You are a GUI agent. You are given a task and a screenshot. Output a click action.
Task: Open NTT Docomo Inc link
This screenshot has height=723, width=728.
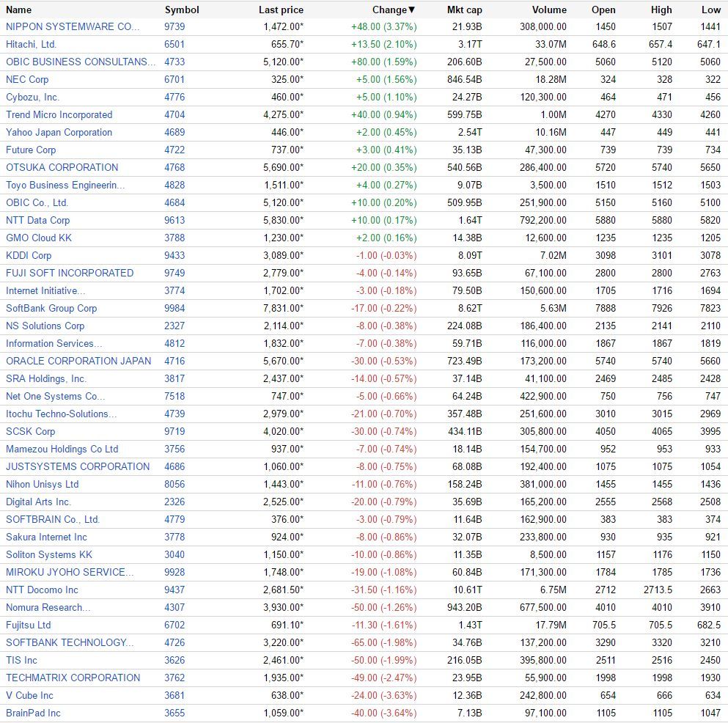pyautogui.click(x=42, y=590)
